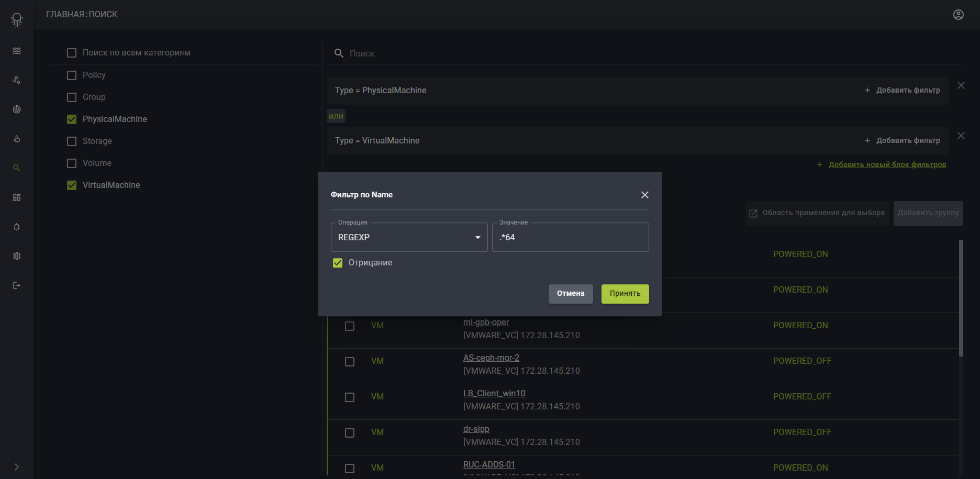
Task: Select the AS-ceph-mgr-2 row checkbox
Action: (x=350, y=362)
